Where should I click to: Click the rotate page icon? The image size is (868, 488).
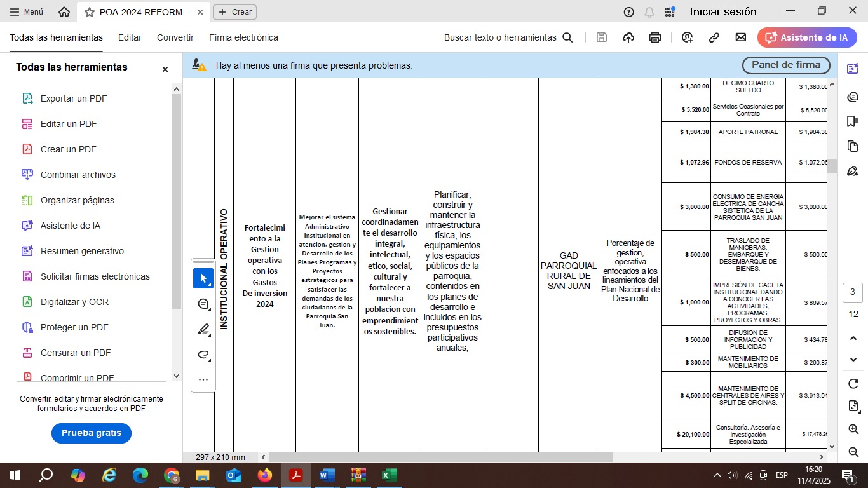(853, 383)
